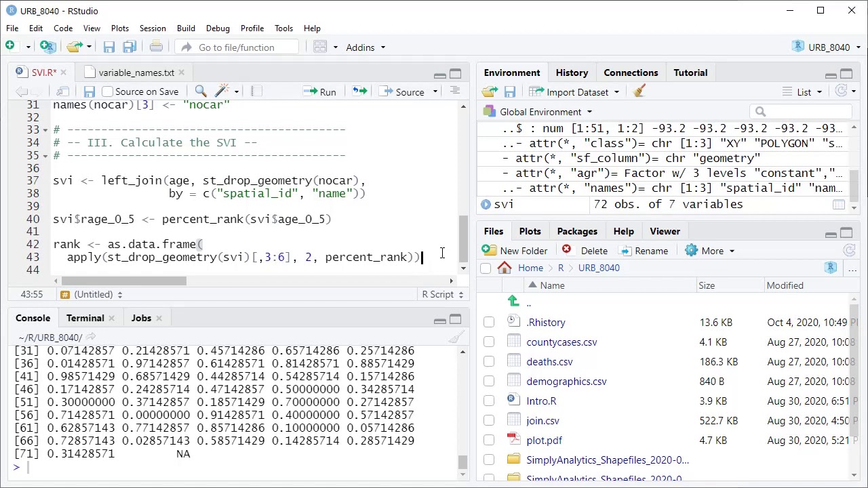Save SVI.R using the editor toolbar disk icon
Image resolution: width=868 pixels, height=488 pixels.
(x=89, y=91)
